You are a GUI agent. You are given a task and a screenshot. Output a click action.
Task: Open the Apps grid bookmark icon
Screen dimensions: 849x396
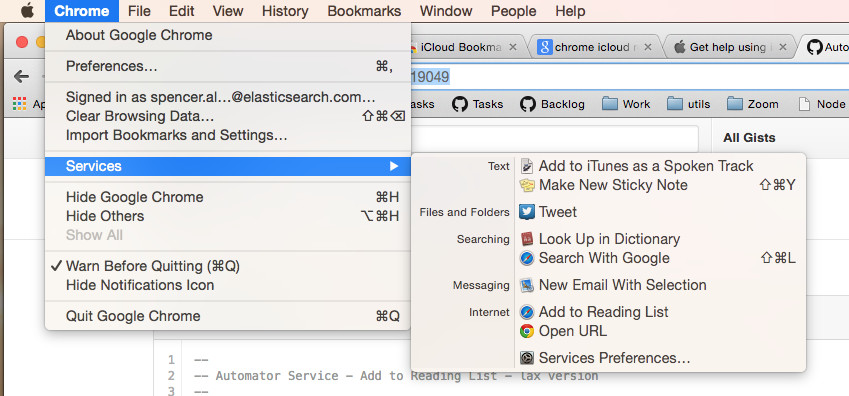pos(19,104)
